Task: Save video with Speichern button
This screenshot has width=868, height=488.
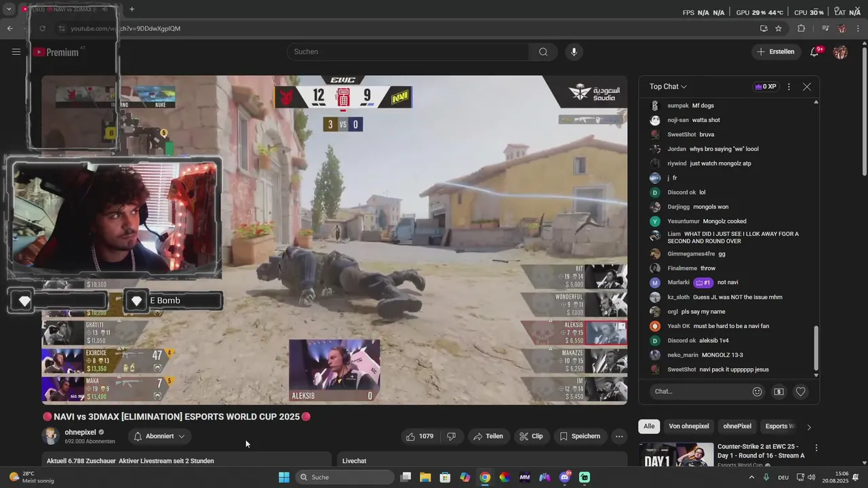Action: click(580, 436)
